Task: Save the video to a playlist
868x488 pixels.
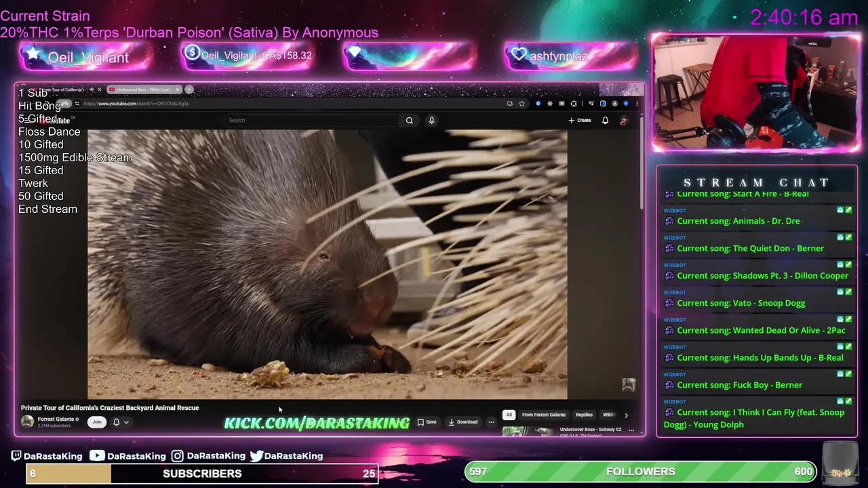Action: (427, 422)
